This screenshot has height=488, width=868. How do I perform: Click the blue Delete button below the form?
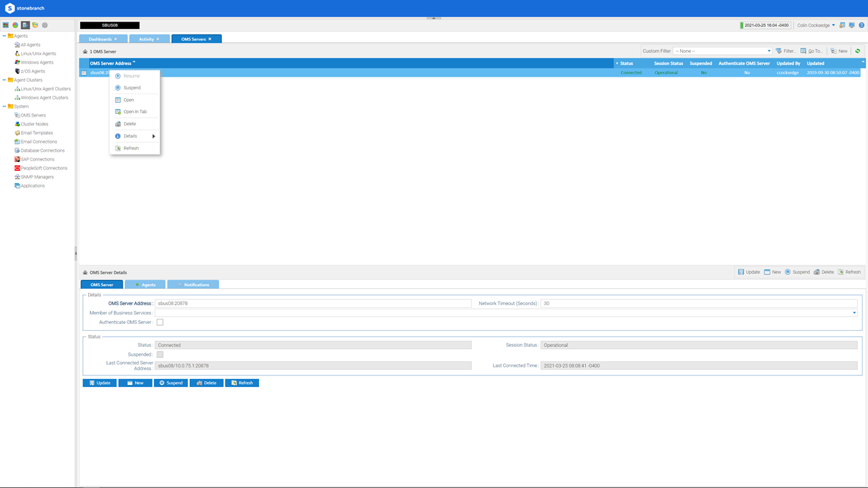coord(206,383)
